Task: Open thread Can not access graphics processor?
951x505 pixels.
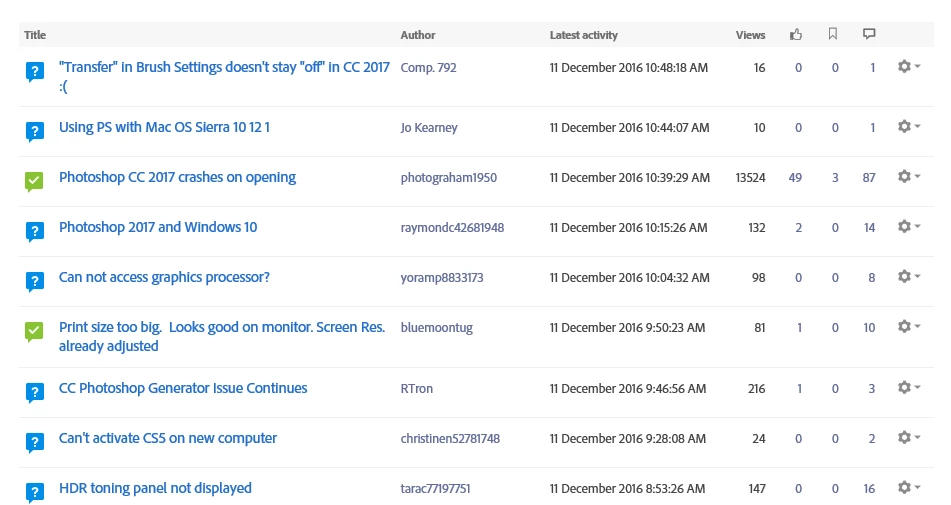Action: click(x=164, y=277)
